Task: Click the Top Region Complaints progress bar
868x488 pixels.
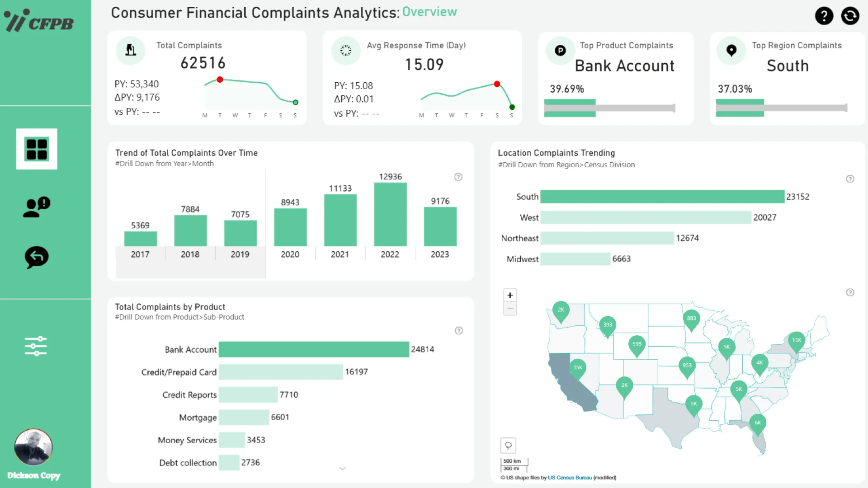Action: (x=781, y=108)
